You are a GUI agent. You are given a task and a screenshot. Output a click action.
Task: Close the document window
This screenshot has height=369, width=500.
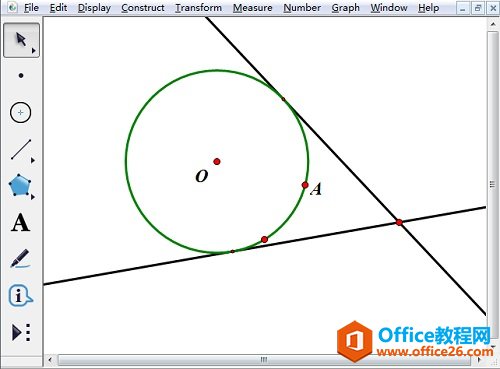(x=493, y=8)
